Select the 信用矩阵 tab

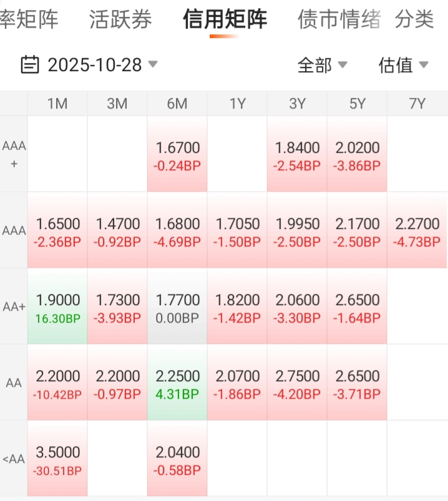[x=225, y=19]
